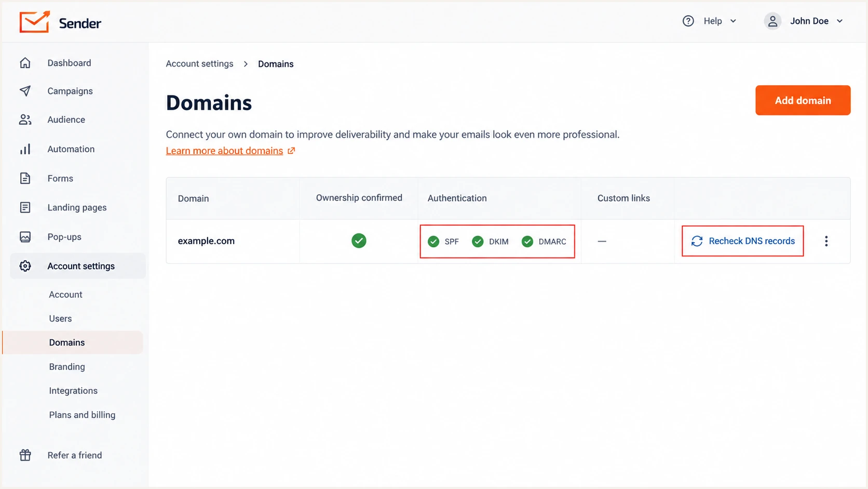Open Dashboard via the home icon

click(25, 63)
